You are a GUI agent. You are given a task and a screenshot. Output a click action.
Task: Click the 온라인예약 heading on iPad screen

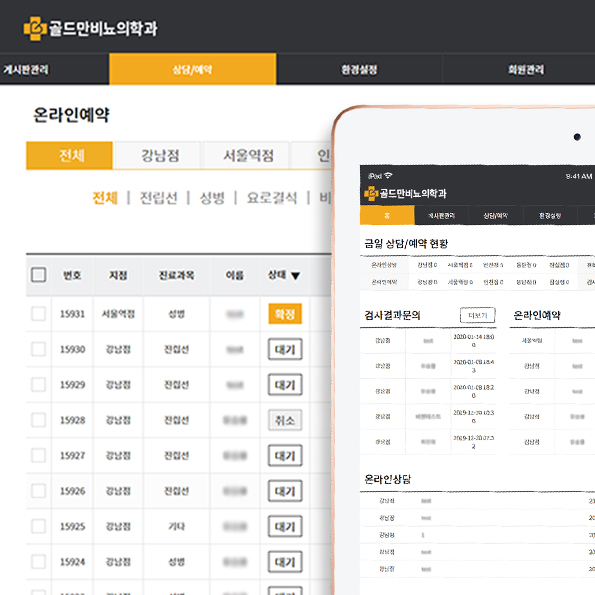[x=537, y=315]
